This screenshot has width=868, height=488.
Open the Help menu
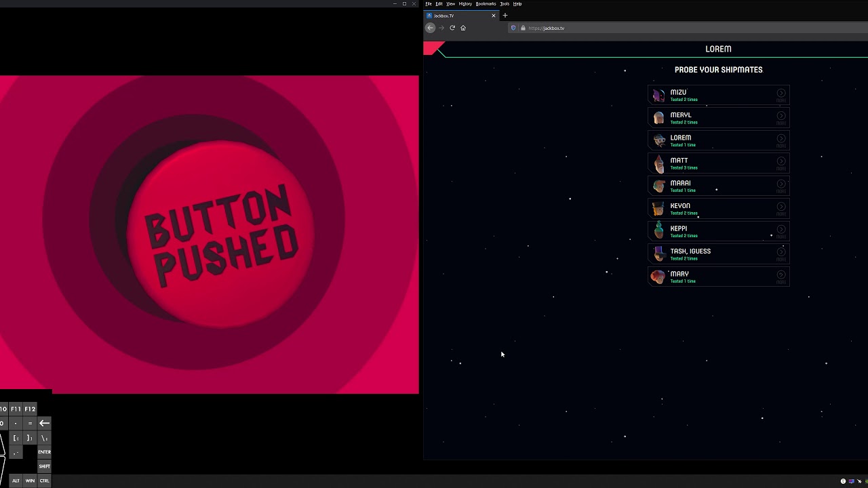pyautogui.click(x=517, y=4)
